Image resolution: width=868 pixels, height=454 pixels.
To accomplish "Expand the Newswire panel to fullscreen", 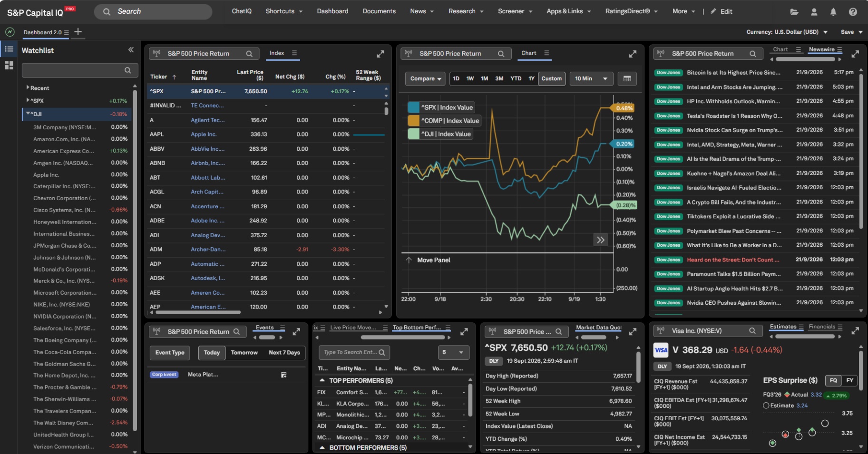I will click(855, 54).
